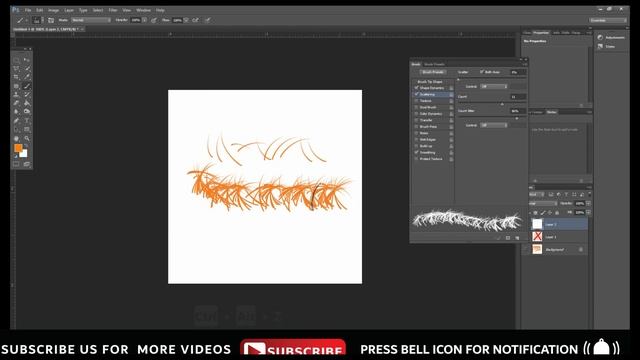The height and width of the screenshot is (360, 640).
Task: Select the Path Selection tool
Action: pyautogui.click(x=16, y=129)
